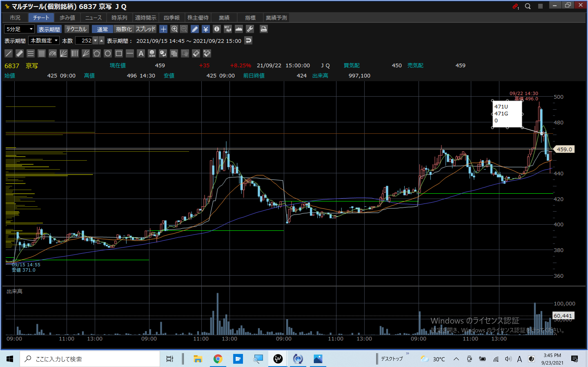Toggle the テクニカル technical indicators button
This screenshot has width=588, height=367.
coord(77,29)
